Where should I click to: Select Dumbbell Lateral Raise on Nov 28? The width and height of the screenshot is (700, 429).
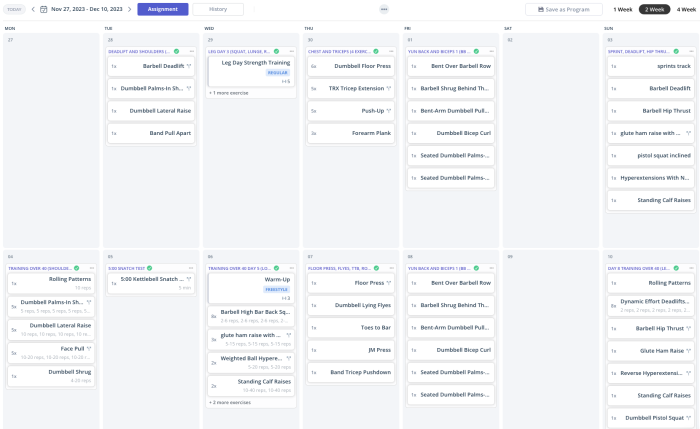[151, 111]
